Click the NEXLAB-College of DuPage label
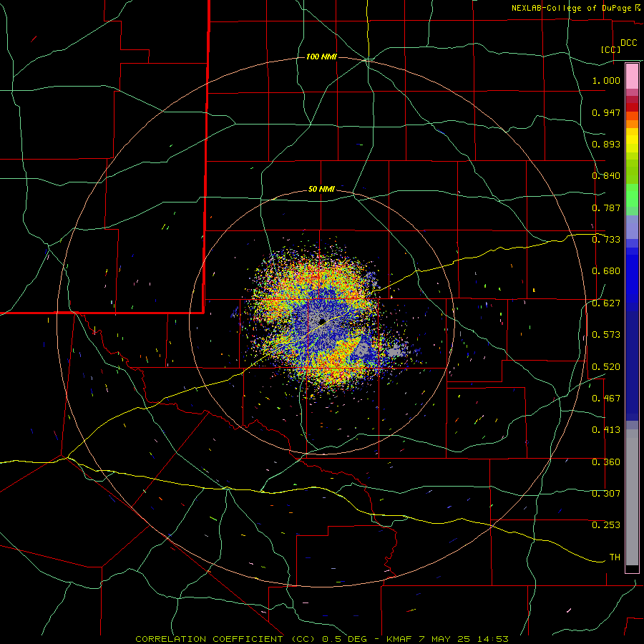 click(571, 8)
